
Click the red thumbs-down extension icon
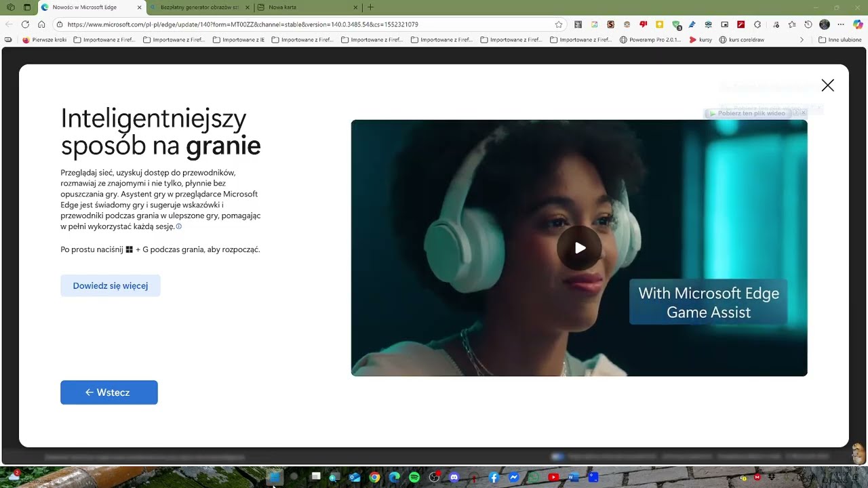[643, 24]
